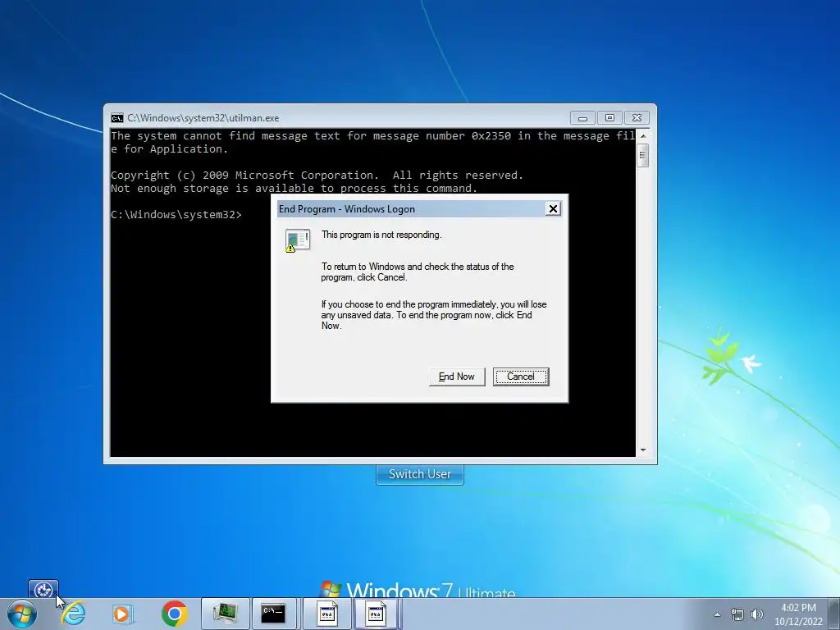Maximize the utilman.exe console window
840x630 pixels.
coord(609,118)
